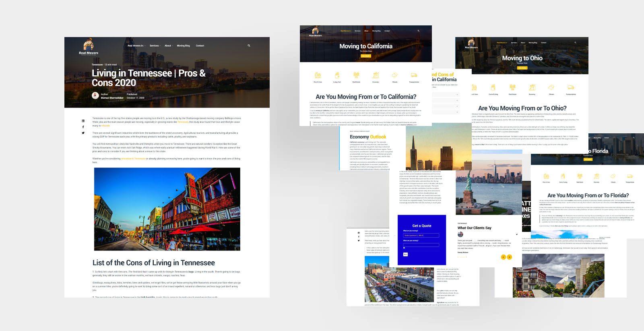Viewport: 644px width, 331px height.
Task: Click Get a quote button under Moving to Ohio
Action: 522,68
